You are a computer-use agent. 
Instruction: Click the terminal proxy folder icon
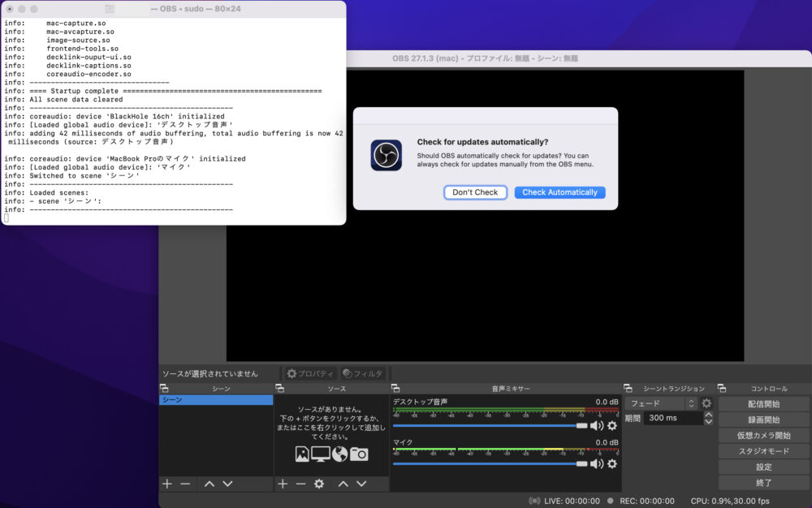click(110, 9)
